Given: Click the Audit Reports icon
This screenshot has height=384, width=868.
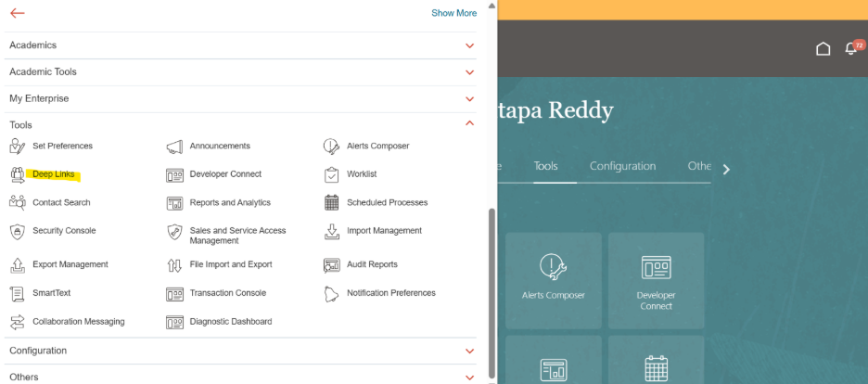Looking at the screenshot, I should click(x=331, y=265).
